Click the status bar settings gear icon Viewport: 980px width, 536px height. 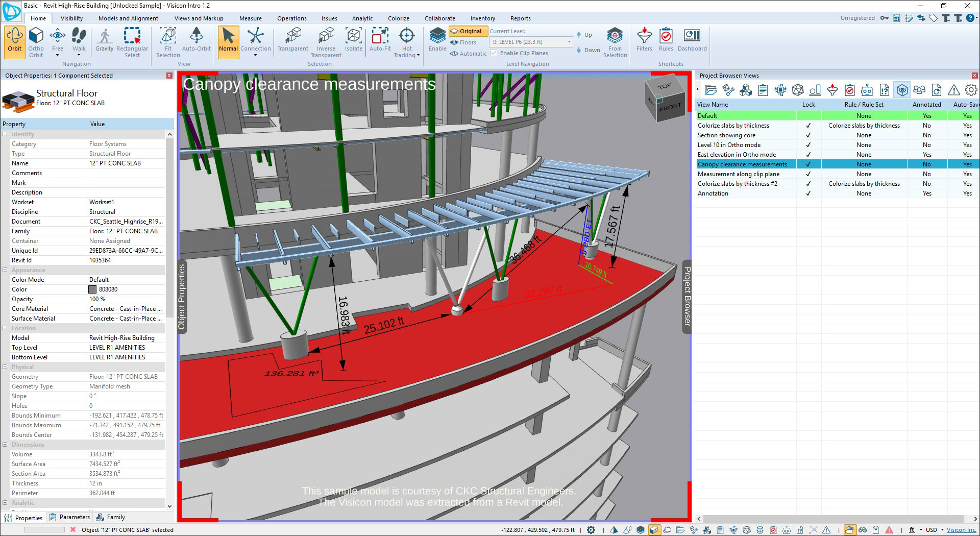[591, 530]
